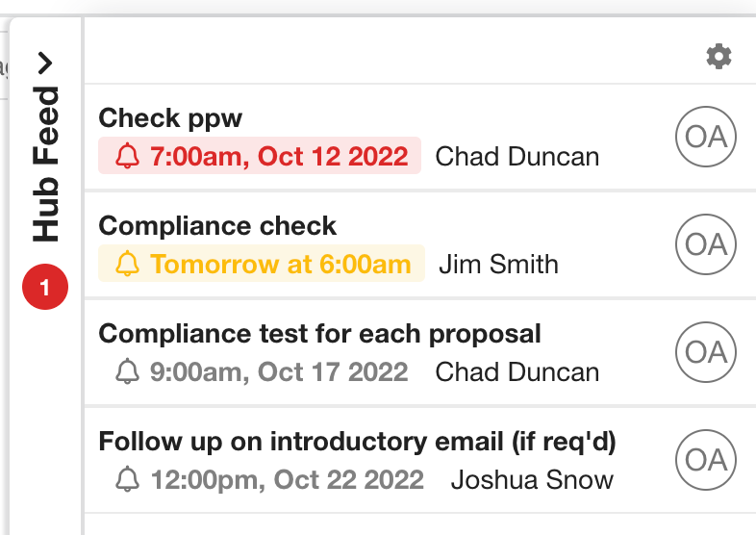Open the Compliance check task
Viewport: 756px width, 535px height.
click(218, 226)
